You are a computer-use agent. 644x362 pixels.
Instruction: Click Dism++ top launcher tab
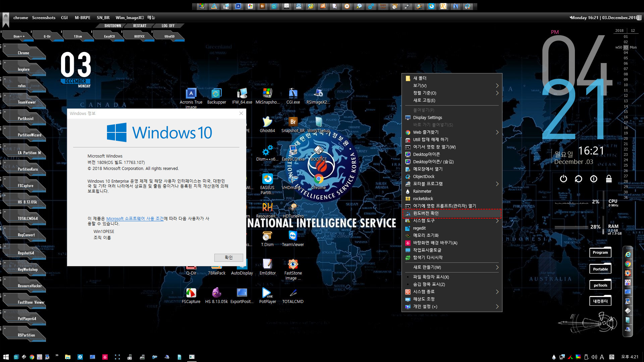(18, 36)
